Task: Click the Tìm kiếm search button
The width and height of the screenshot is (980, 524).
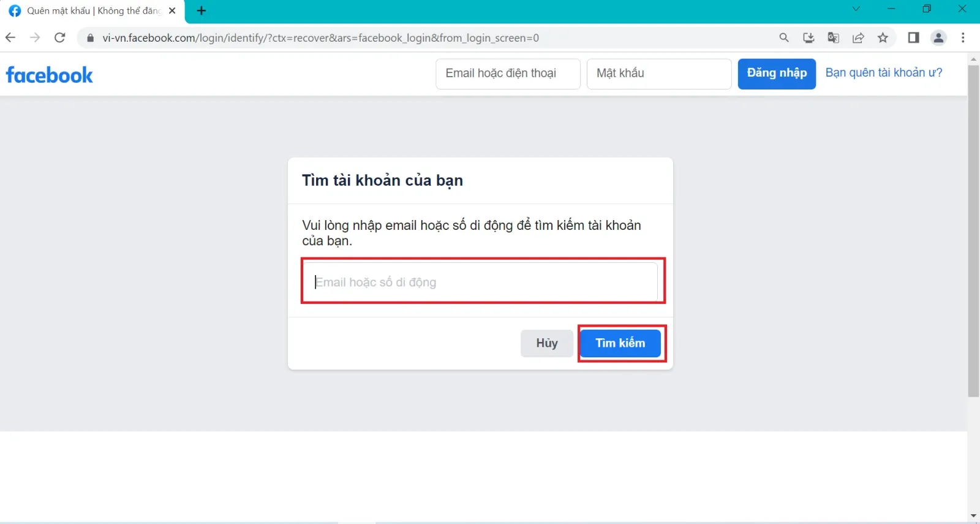Action: pyautogui.click(x=620, y=343)
